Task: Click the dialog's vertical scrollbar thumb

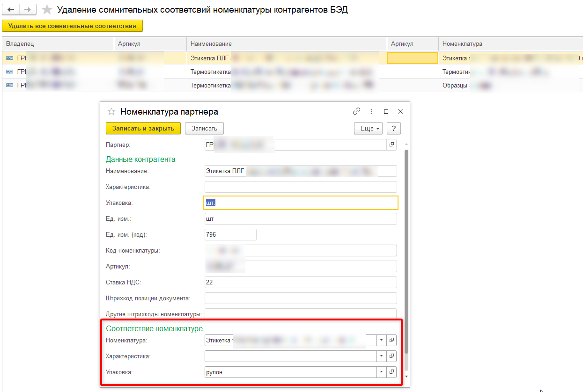Action: (x=406, y=251)
